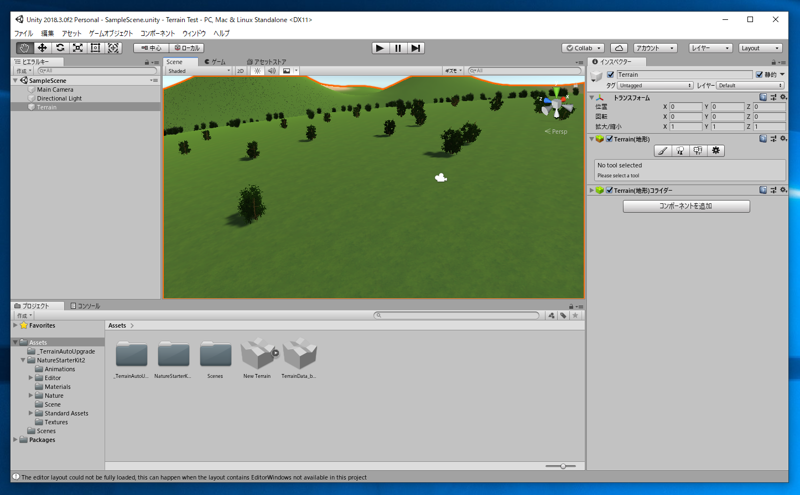Toggle the Static checkbox
Image resolution: width=800 pixels, height=495 pixels.
[759, 75]
